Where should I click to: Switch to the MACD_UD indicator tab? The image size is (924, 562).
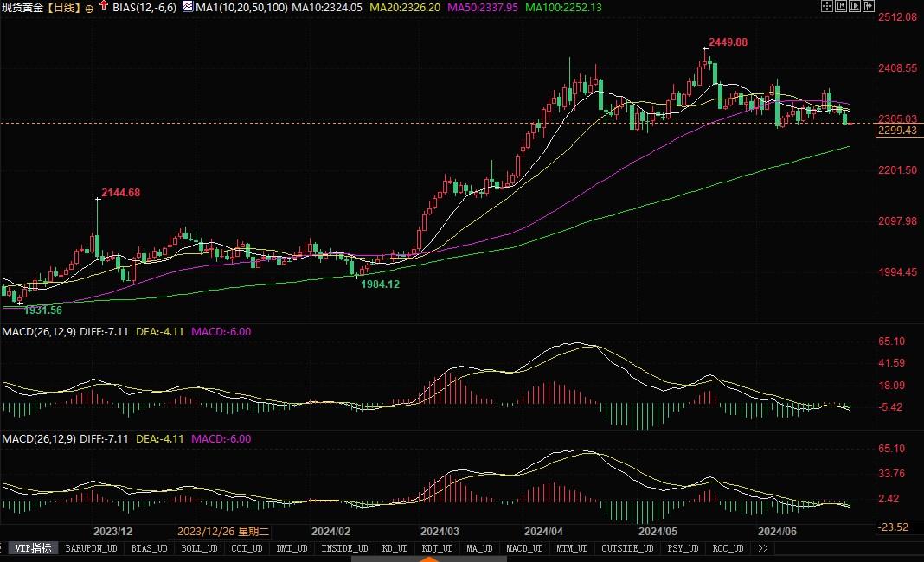(x=523, y=548)
